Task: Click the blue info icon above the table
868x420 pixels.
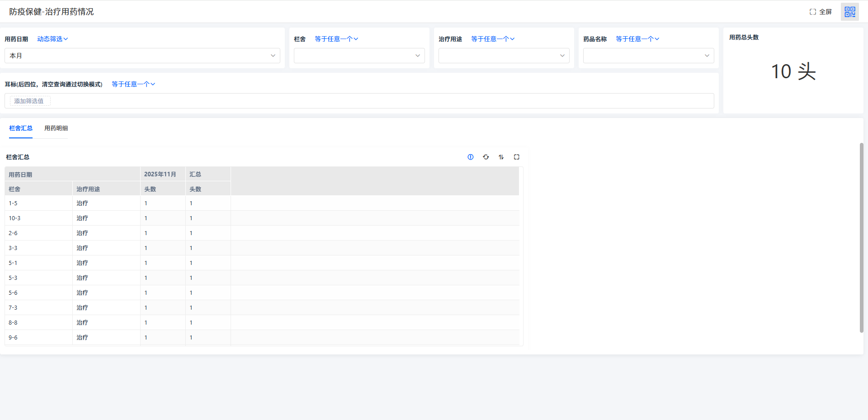Action: [x=470, y=157]
